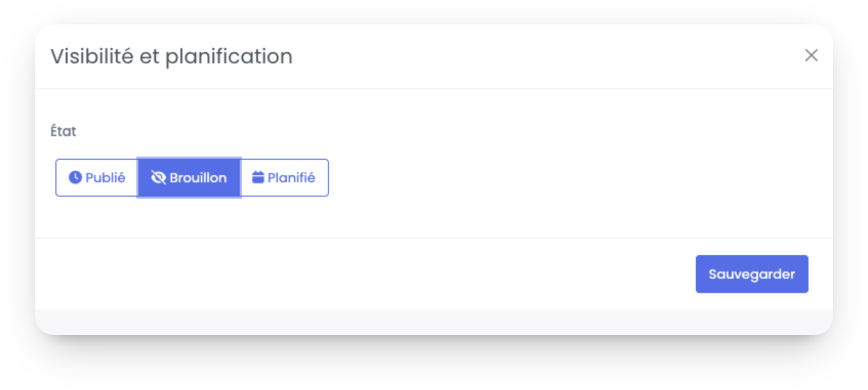Select the Publié state option
Screen dimensions: 868x390
point(97,178)
